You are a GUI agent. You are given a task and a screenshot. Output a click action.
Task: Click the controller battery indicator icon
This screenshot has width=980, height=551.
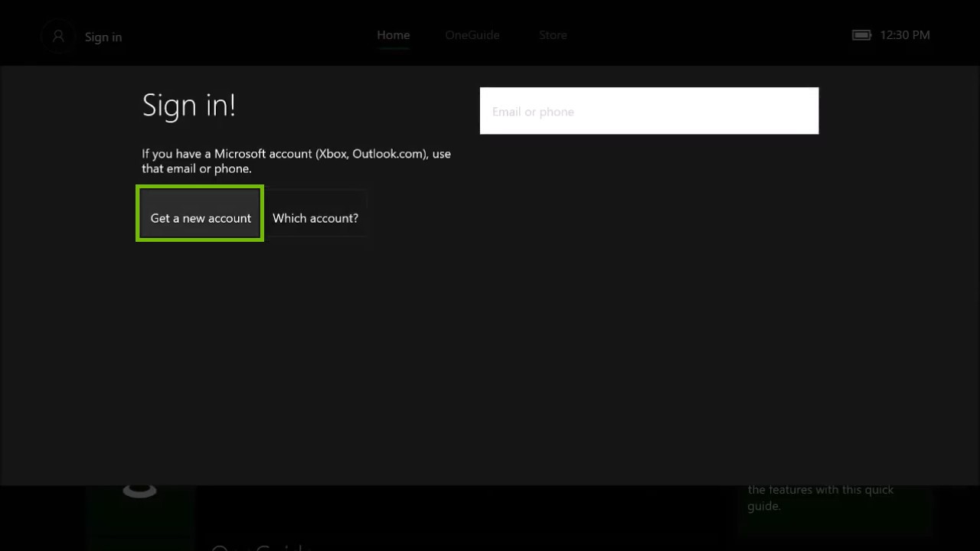tap(861, 35)
